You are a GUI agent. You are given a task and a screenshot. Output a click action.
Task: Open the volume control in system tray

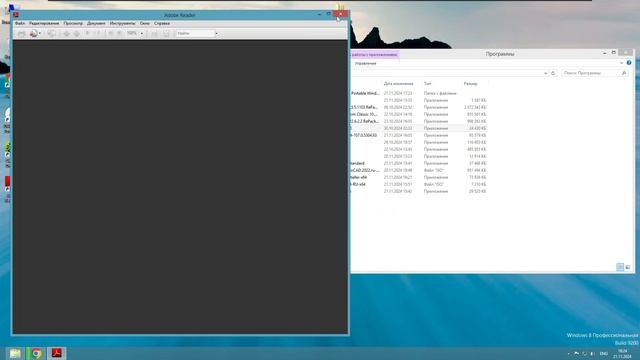(x=592, y=353)
